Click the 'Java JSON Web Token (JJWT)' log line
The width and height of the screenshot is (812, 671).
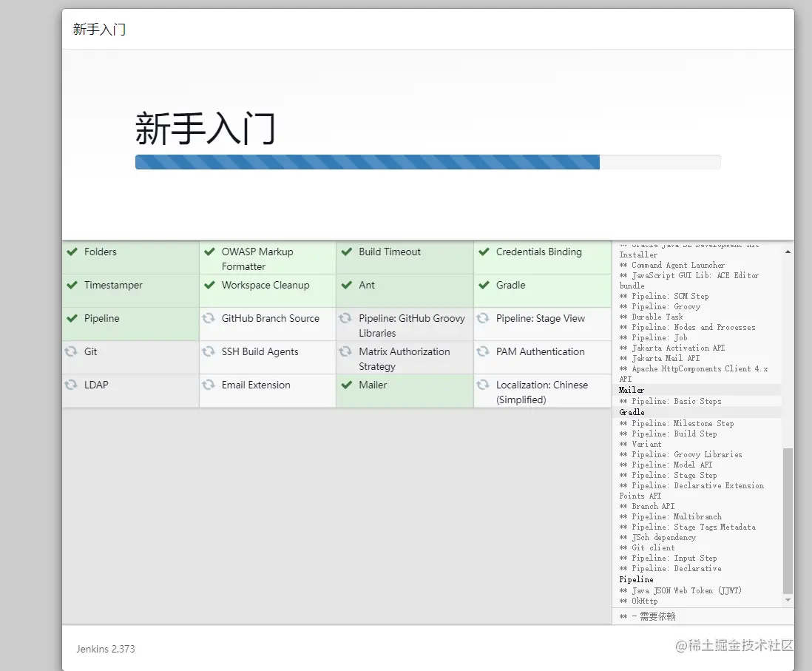click(680, 590)
